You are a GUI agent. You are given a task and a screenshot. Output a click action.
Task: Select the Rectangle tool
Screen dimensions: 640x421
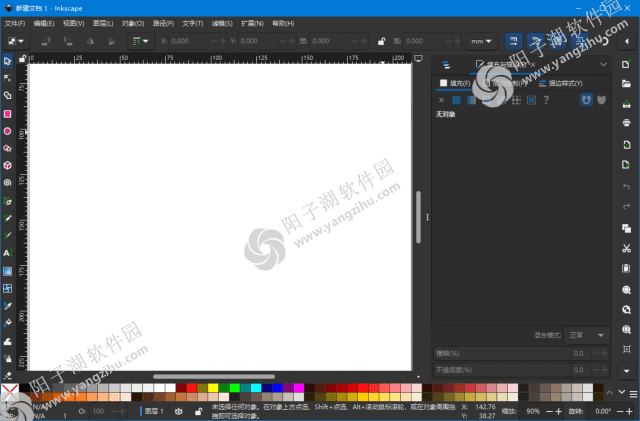click(7, 114)
